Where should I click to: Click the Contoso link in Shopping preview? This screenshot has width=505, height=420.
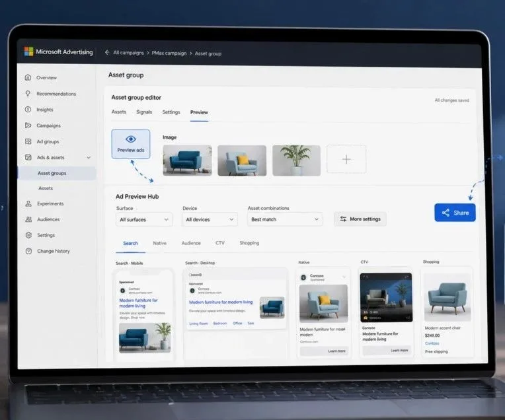pos(432,343)
